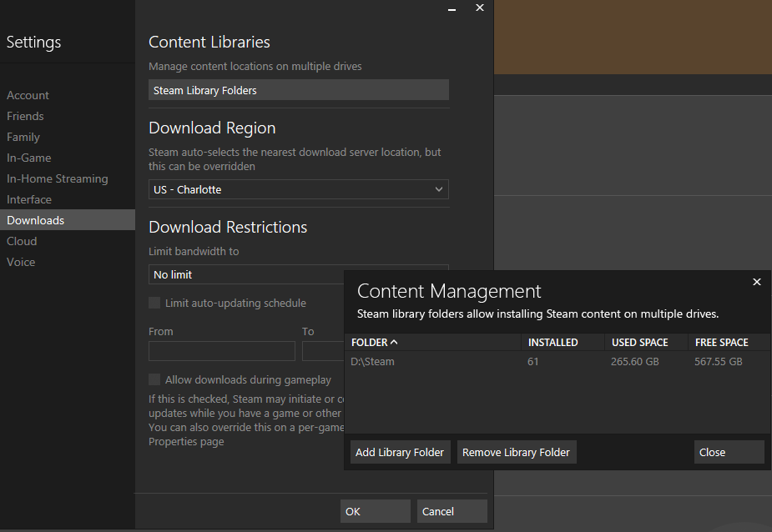Open Voice settings
The height and width of the screenshot is (532, 772).
point(21,262)
